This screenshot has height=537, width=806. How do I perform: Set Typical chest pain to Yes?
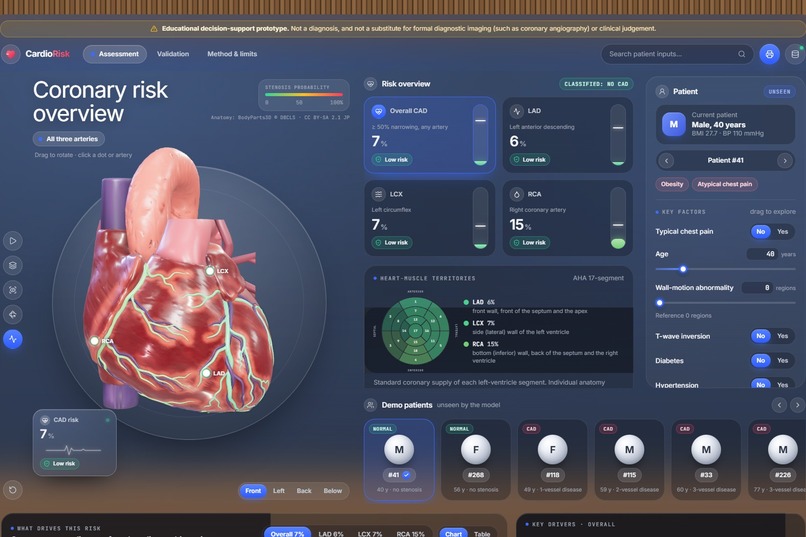point(782,232)
